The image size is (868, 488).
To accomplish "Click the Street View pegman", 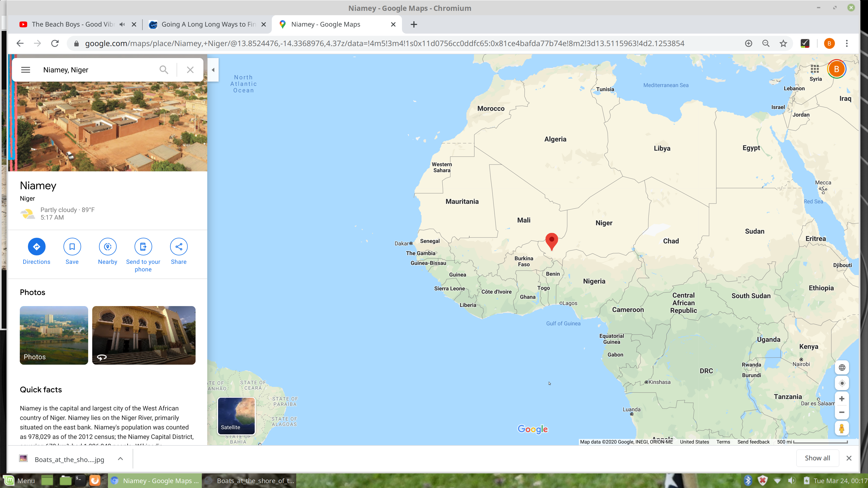I will pyautogui.click(x=842, y=428).
